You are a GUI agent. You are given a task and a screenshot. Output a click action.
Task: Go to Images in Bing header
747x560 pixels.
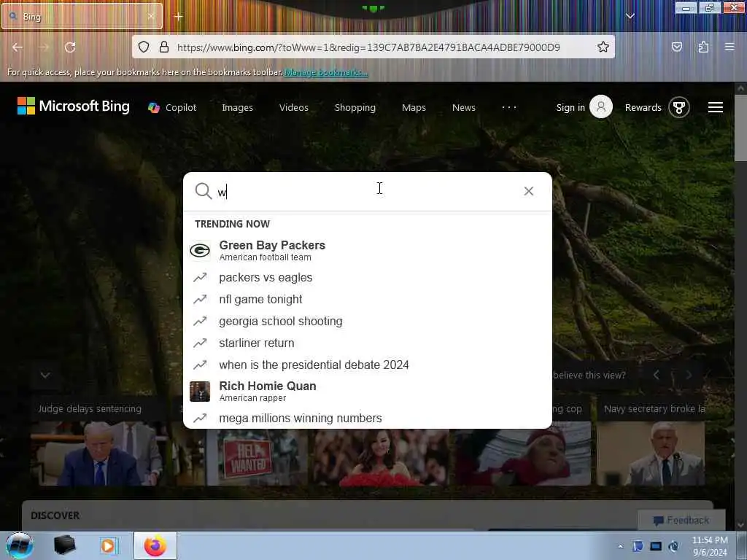click(237, 108)
